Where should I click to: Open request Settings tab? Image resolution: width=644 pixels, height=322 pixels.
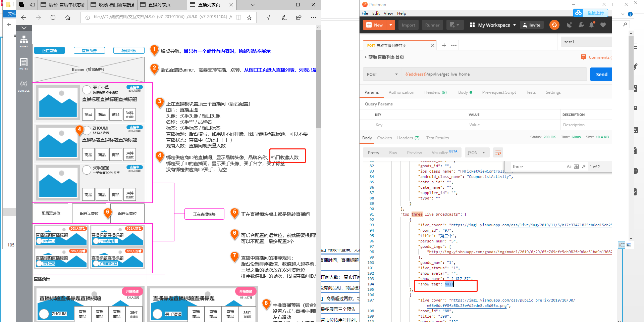tap(553, 92)
